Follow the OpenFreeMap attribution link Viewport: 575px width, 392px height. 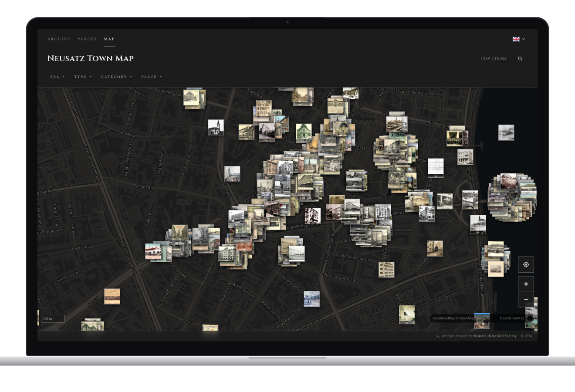point(443,318)
